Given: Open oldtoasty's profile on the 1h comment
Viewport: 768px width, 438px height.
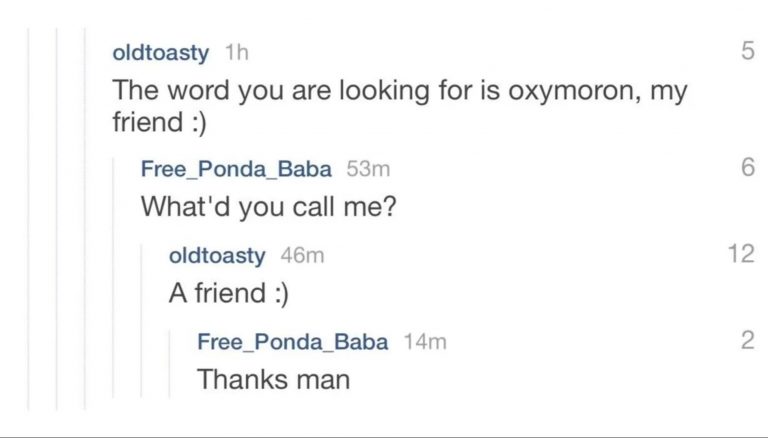Looking at the screenshot, I should 161,52.
